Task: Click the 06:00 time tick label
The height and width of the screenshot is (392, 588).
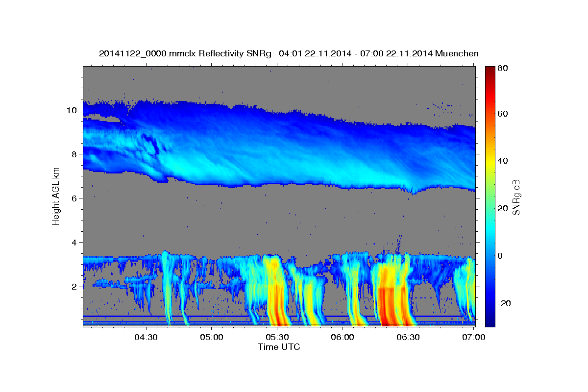Action: click(x=343, y=337)
